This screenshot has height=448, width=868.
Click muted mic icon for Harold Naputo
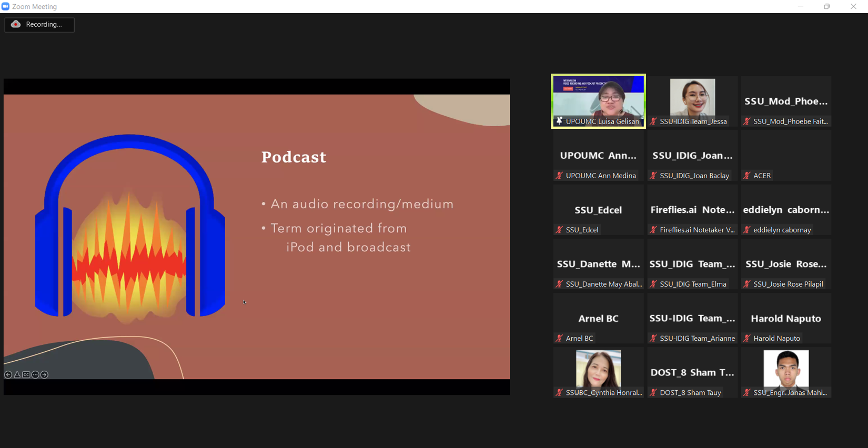tap(747, 339)
